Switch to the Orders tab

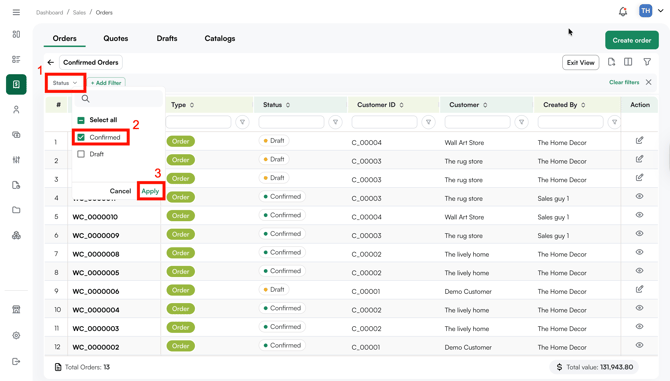(x=65, y=38)
